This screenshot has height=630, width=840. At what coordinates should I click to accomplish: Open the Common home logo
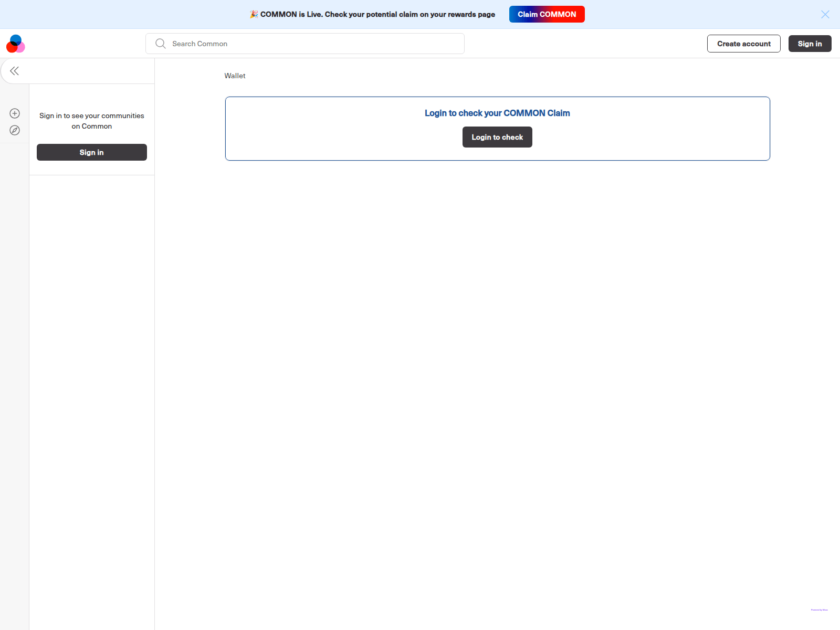pos(15,44)
